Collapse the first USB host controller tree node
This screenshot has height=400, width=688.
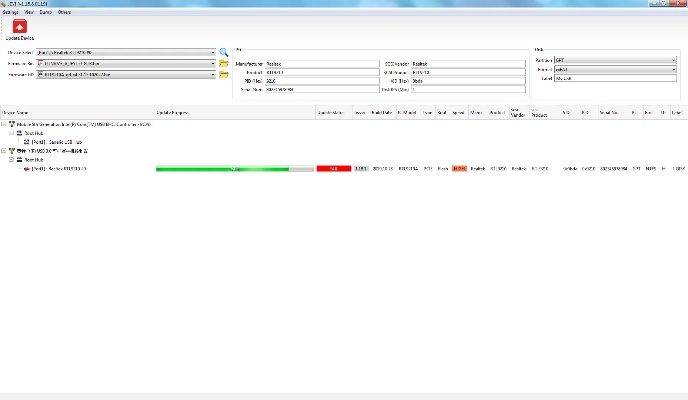(4, 124)
